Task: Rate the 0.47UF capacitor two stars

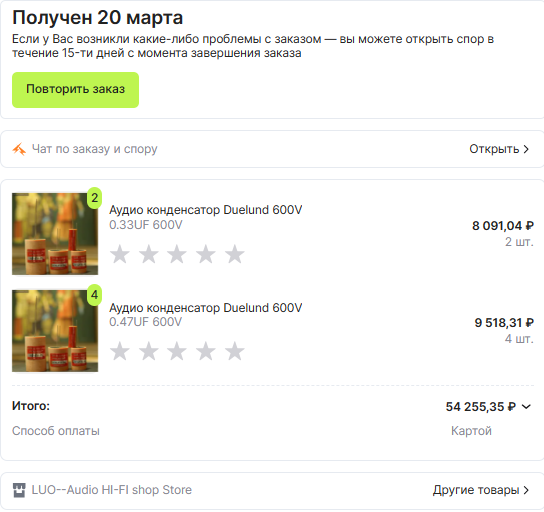Action: tap(149, 351)
